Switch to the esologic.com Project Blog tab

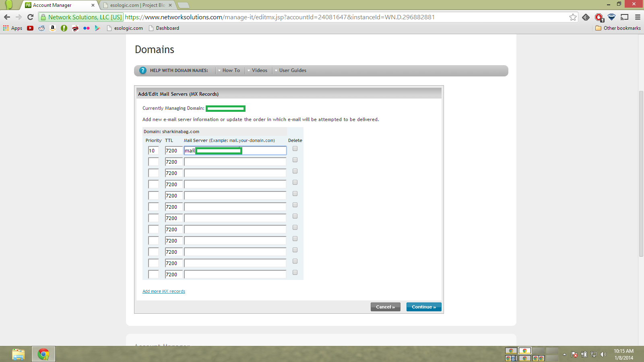(138, 5)
